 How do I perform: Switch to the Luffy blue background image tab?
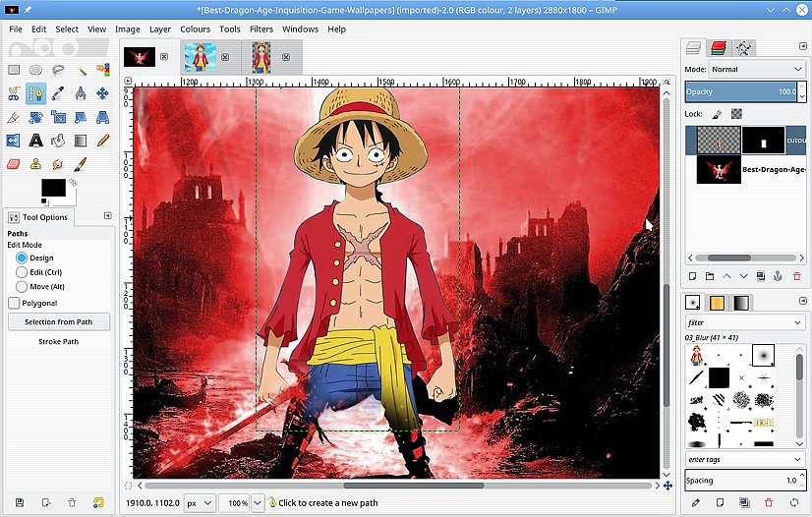(x=201, y=57)
